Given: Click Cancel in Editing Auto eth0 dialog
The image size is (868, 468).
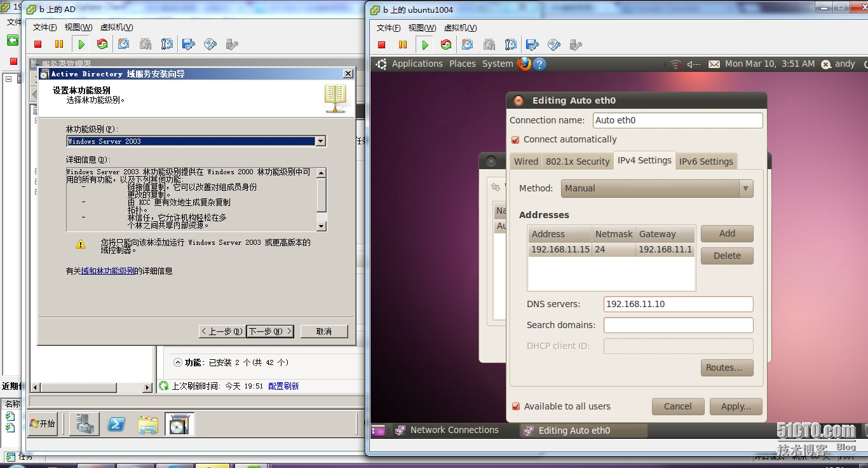Looking at the screenshot, I should (678, 406).
